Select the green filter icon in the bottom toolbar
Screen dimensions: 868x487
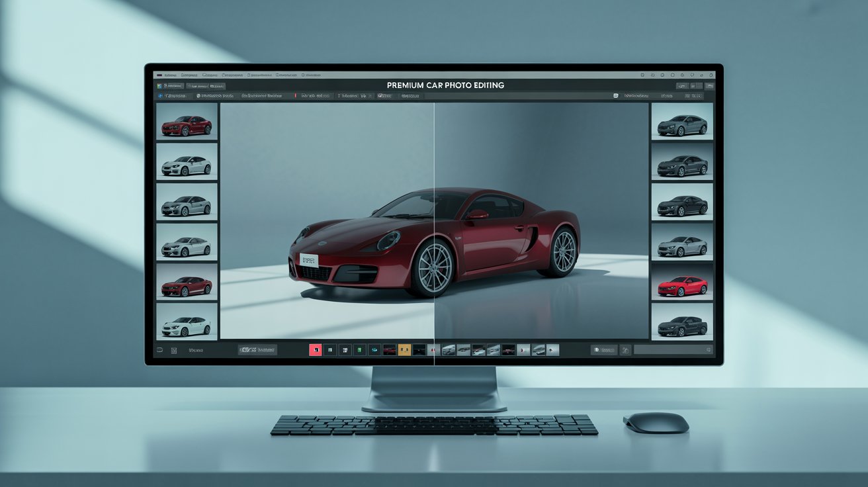(x=359, y=349)
